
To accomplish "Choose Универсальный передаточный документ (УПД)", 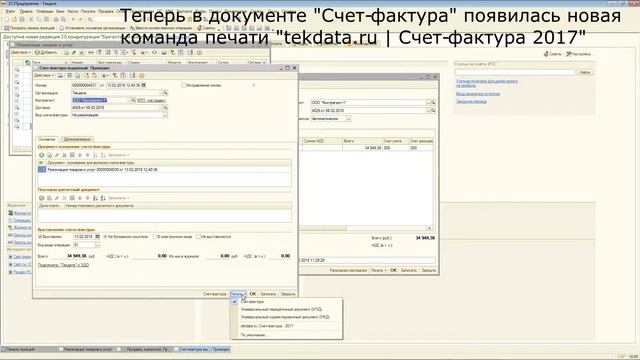I will coord(286,309).
